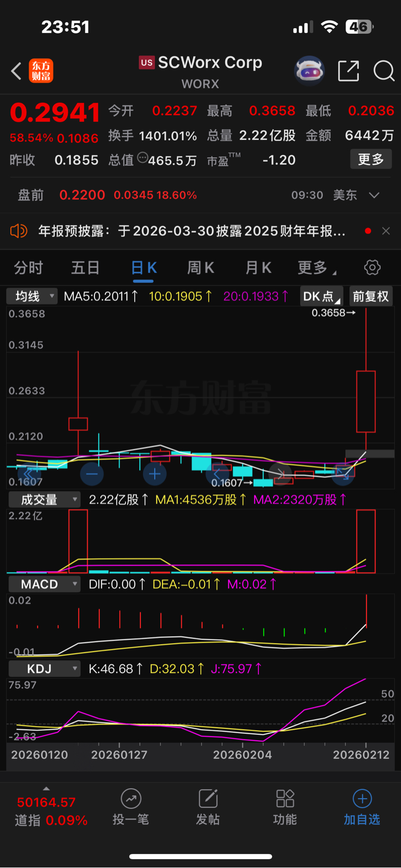The height and width of the screenshot is (868, 401).
Task: Dismiss the annual report notice
Action: coord(386,231)
